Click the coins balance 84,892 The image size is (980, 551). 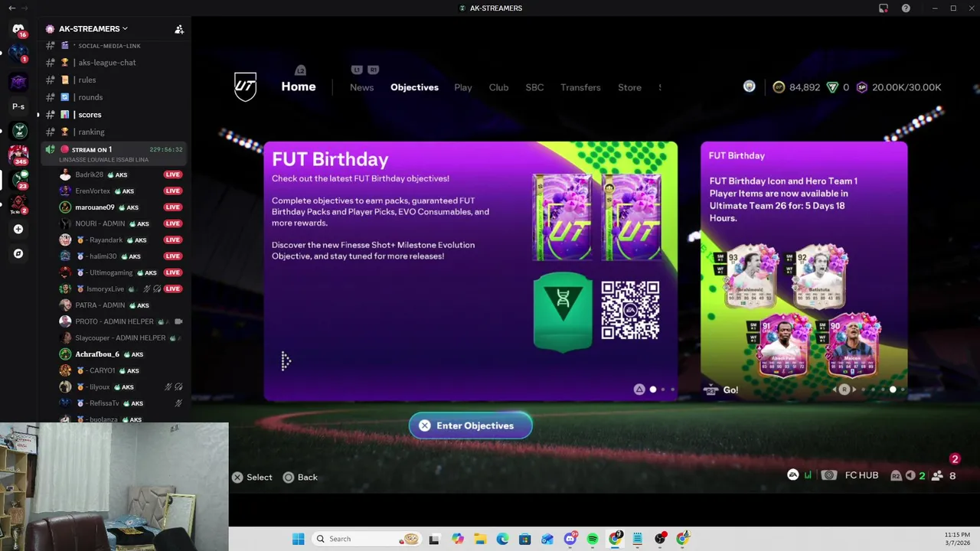point(796,87)
